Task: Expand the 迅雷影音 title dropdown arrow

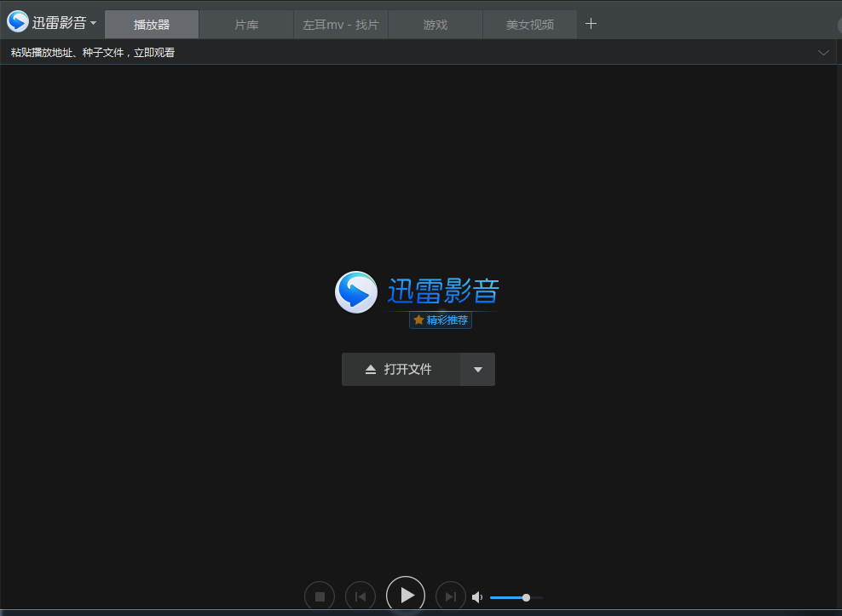Action: click(x=94, y=23)
